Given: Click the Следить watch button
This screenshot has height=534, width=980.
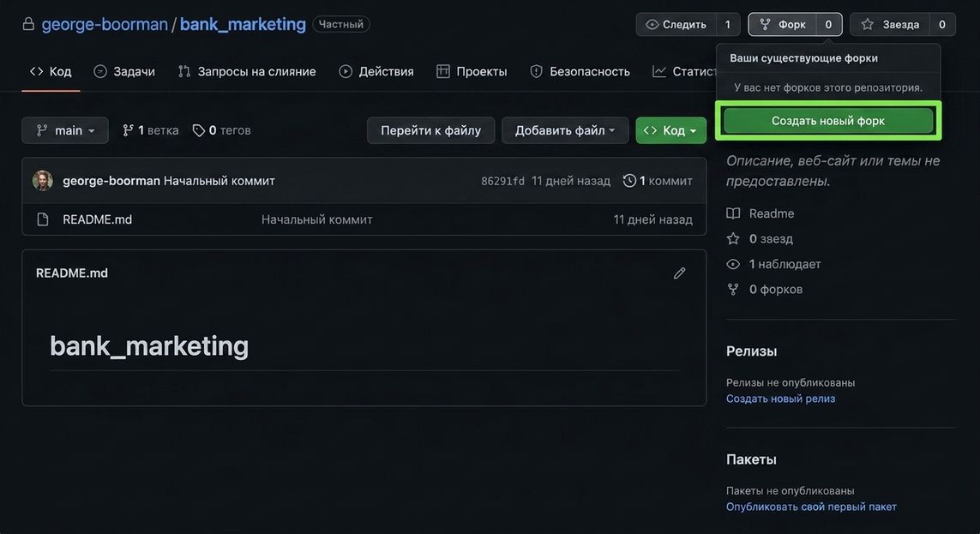Looking at the screenshot, I should [x=676, y=24].
